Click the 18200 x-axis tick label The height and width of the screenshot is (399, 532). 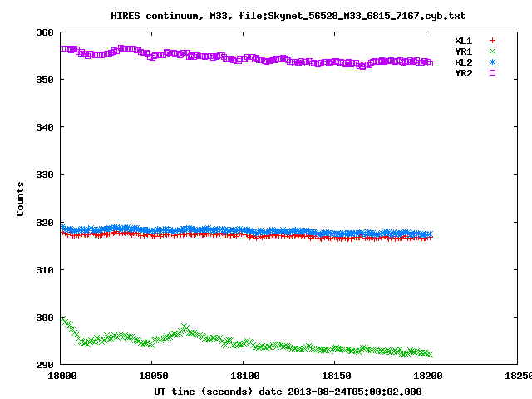(427, 376)
